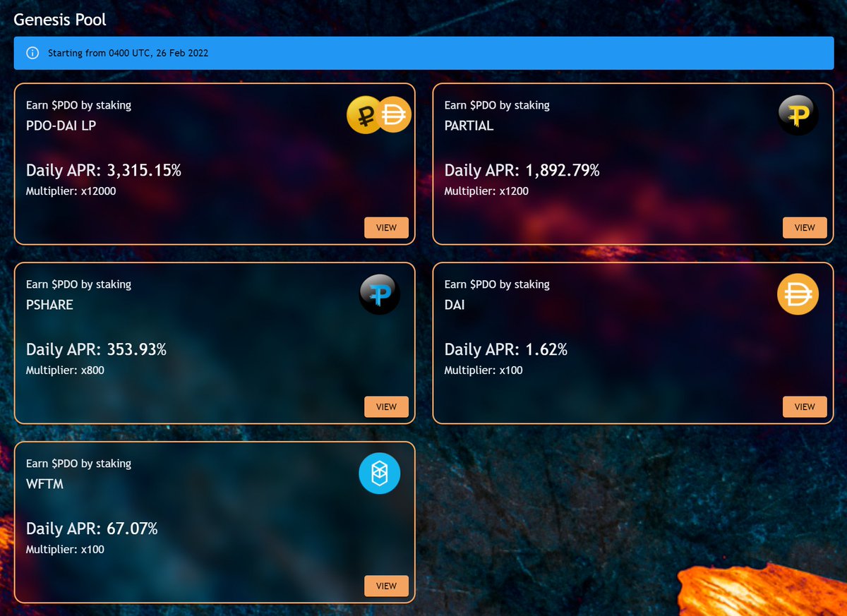Click 'Earn $PDO by staking' on PSHARE card
The height and width of the screenshot is (616, 847).
click(x=78, y=284)
